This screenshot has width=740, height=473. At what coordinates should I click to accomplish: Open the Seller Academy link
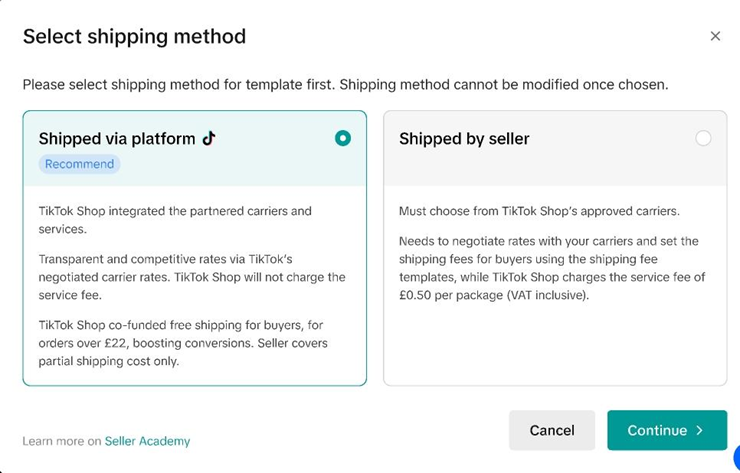tap(147, 441)
